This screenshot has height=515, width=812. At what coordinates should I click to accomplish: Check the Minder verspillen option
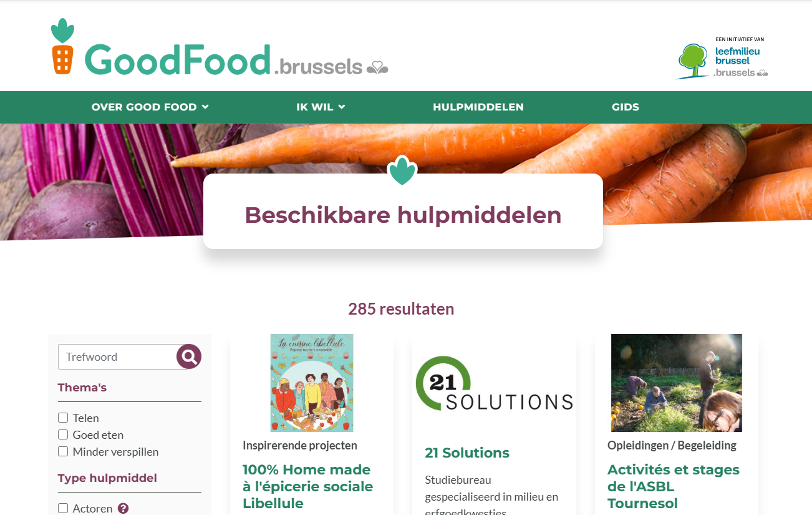click(63, 451)
